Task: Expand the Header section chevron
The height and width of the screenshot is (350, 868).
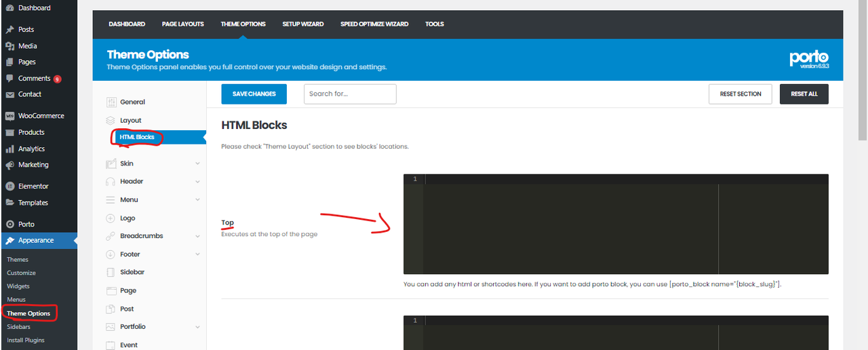Action: [x=197, y=182]
